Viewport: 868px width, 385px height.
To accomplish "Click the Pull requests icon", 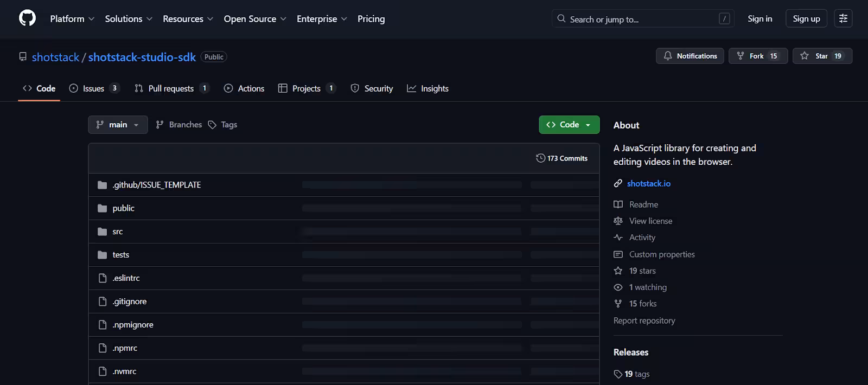I will pyautogui.click(x=139, y=88).
